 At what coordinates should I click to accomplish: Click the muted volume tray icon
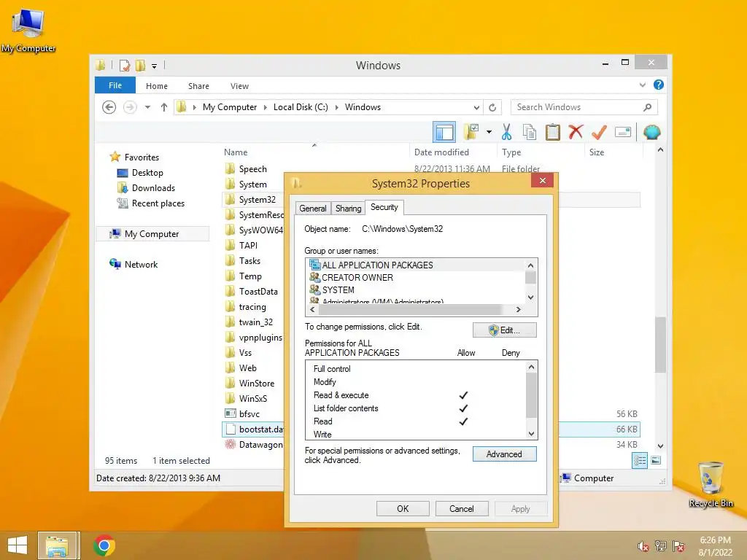point(643,546)
